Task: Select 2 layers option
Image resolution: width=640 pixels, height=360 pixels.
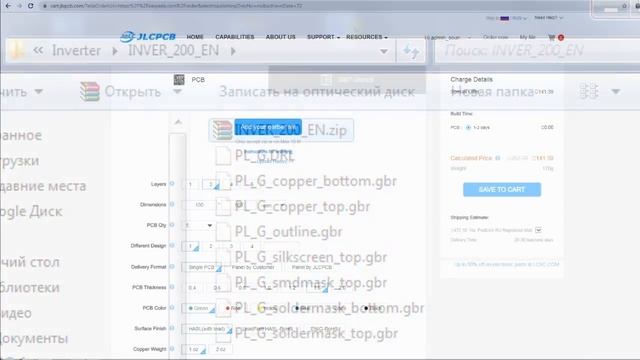Action: pyautogui.click(x=211, y=184)
